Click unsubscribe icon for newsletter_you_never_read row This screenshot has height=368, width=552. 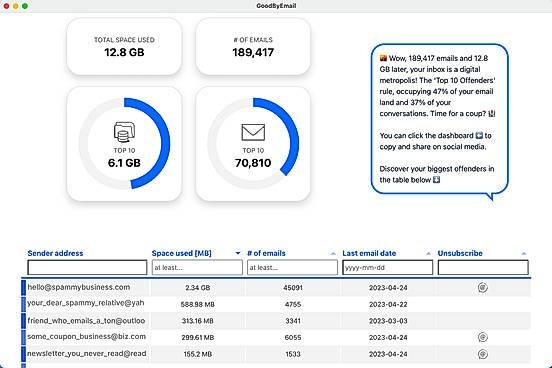(x=483, y=354)
